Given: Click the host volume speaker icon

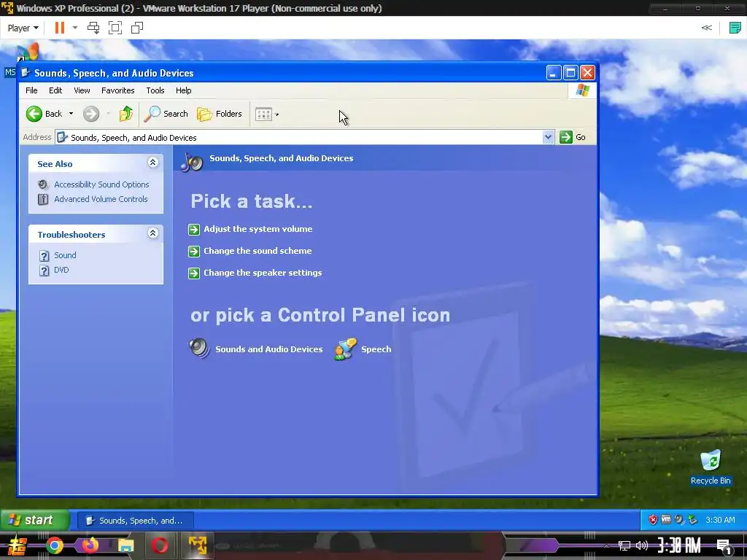Looking at the screenshot, I should click(x=642, y=545).
